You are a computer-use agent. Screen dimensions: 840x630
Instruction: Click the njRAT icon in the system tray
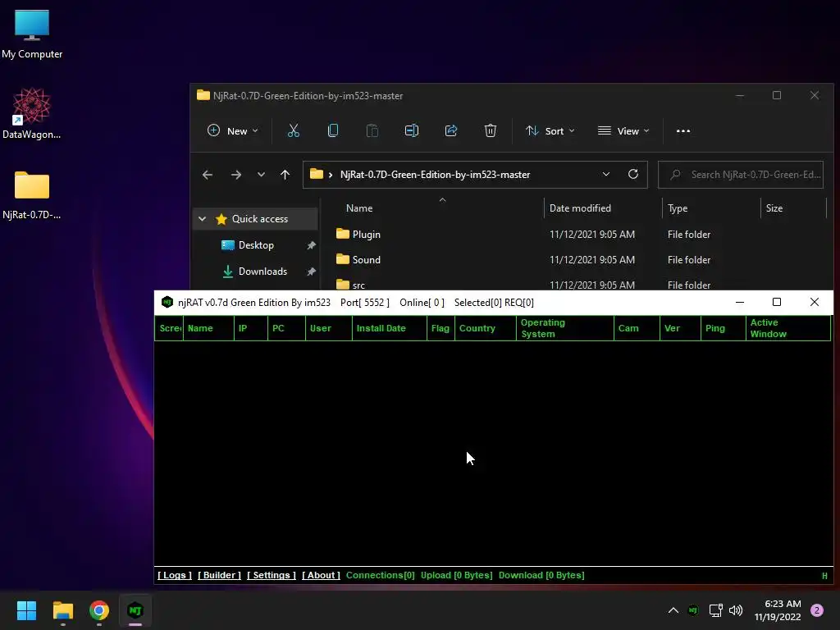pyautogui.click(x=693, y=610)
